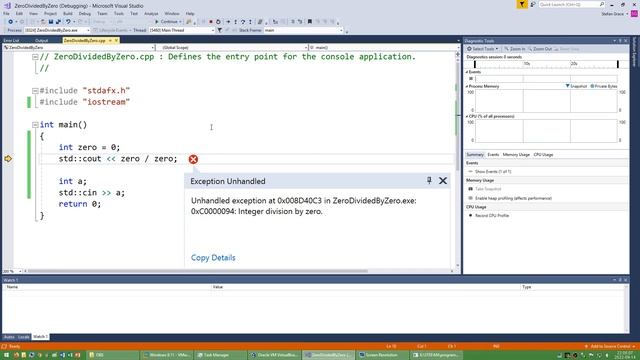640x360 pixels.
Task: Click the Show Next Statement arrow icon
Action: tap(228, 22)
